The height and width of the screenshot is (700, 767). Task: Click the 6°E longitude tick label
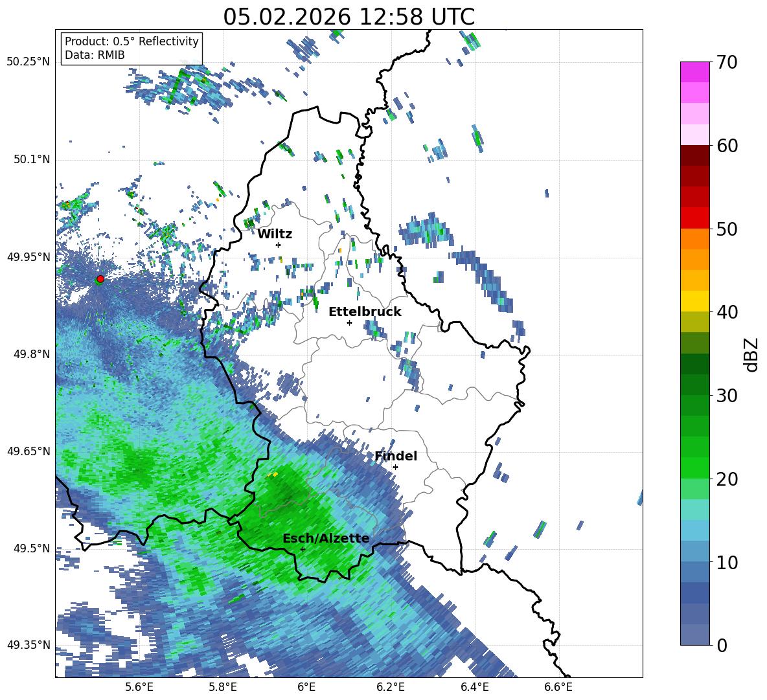coord(306,687)
